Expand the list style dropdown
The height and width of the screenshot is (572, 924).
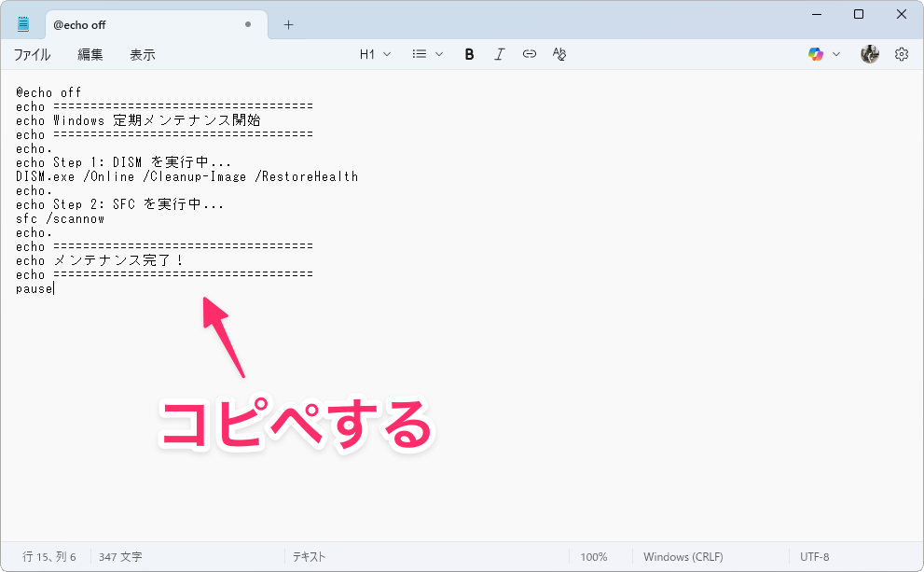tap(428, 54)
